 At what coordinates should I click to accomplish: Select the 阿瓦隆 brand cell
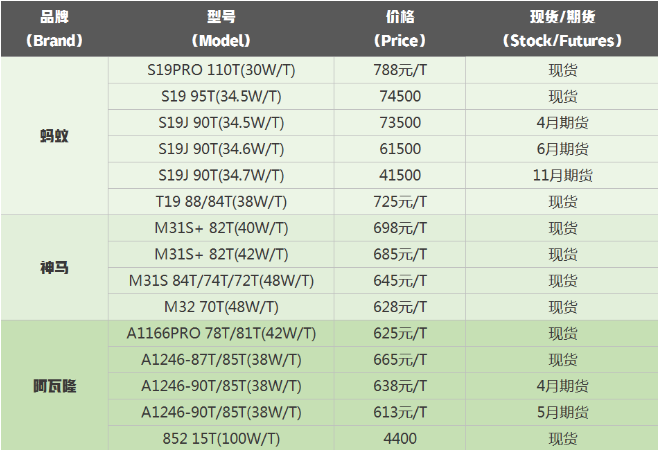coord(54,386)
